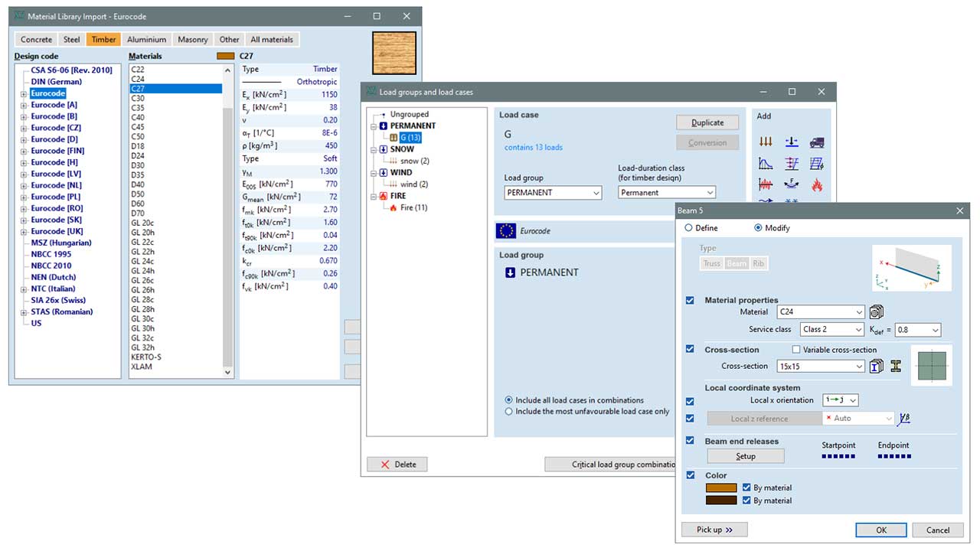Click the Endpoint release dots indicator

click(893, 457)
